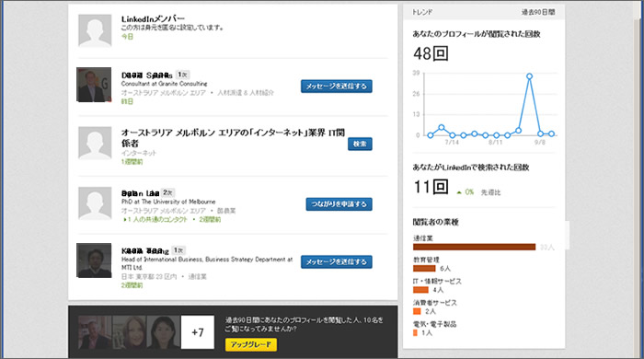Screen dimensions: 644x359
Task: Click the +7 more viewers tile
Action: [198, 332]
